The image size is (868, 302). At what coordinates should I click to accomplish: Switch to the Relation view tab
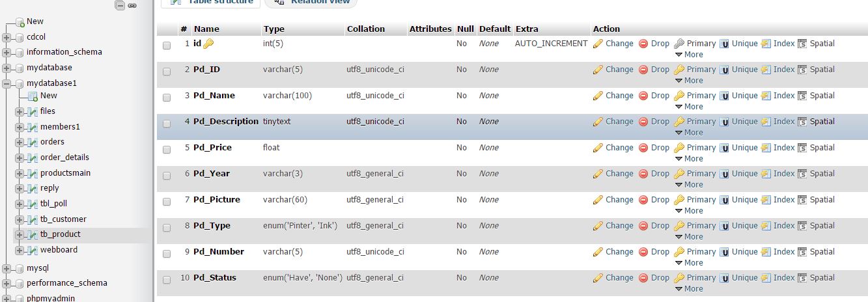311,2
